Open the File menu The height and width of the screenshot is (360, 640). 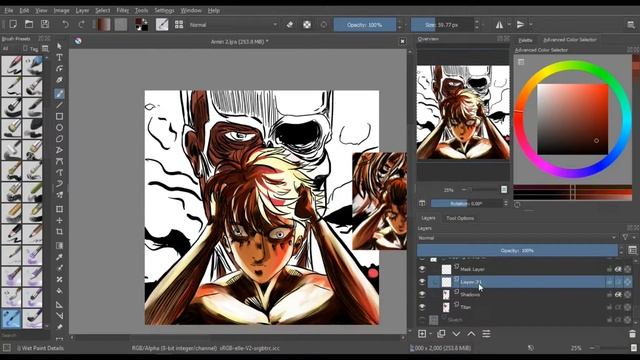(x=9, y=10)
